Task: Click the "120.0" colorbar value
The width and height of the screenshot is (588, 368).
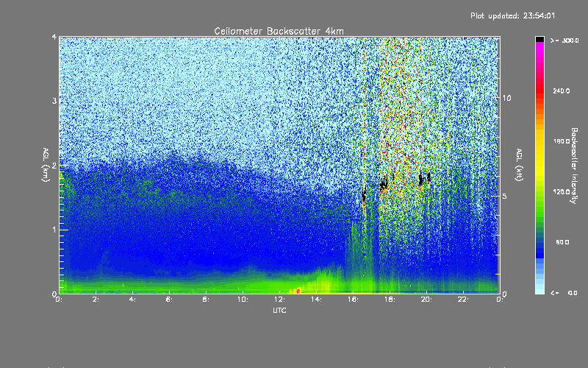Action: (x=562, y=191)
